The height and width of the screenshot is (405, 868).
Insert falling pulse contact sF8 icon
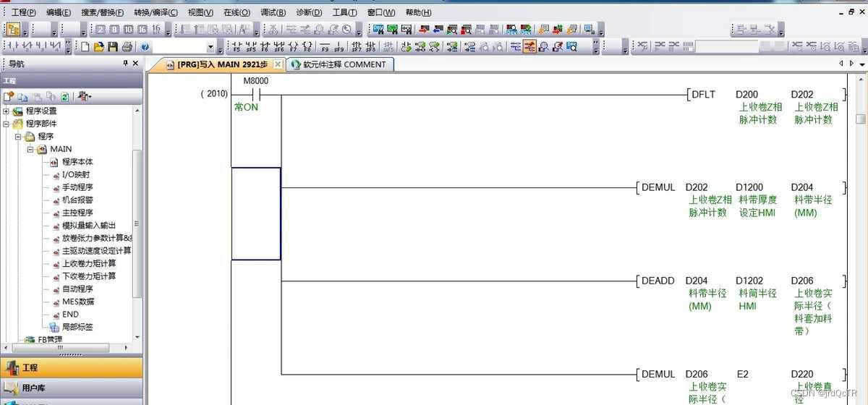pos(370,47)
